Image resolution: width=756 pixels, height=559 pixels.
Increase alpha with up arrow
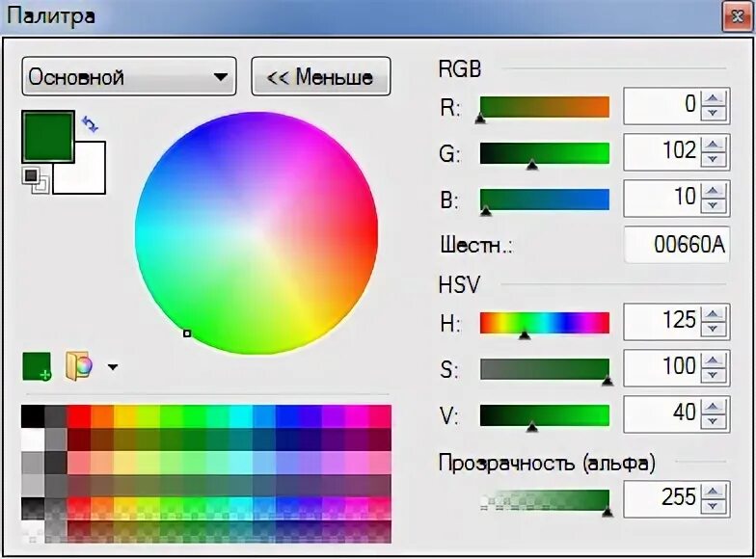point(714,492)
